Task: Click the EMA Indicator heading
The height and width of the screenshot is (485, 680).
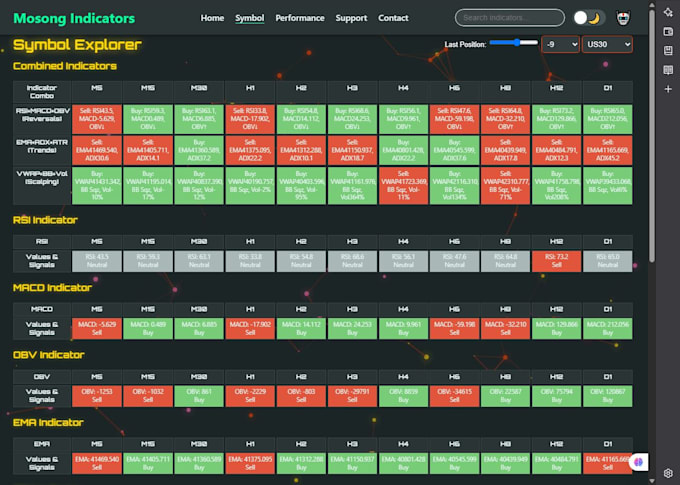Action: click(48, 423)
